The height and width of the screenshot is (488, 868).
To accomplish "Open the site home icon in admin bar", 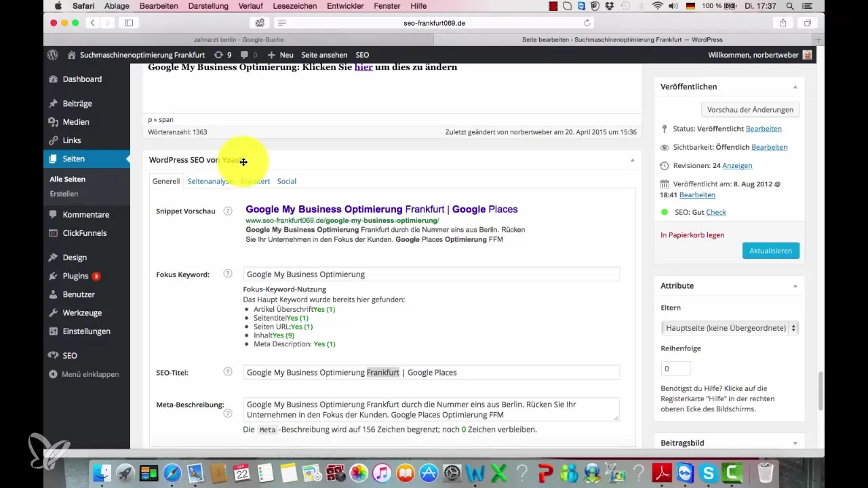I will pyautogui.click(x=71, y=55).
